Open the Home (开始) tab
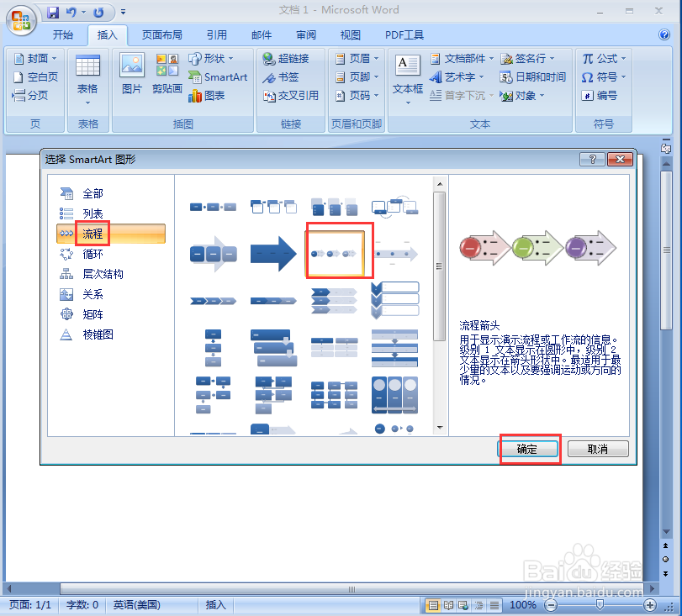Viewport: 682px width, 616px height. click(x=62, y=34)
